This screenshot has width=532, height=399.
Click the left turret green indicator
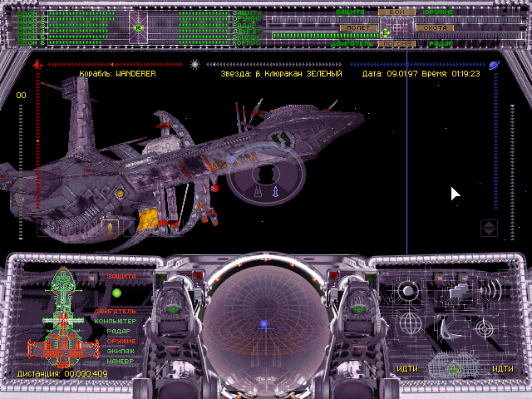click(x=174, y=310)
